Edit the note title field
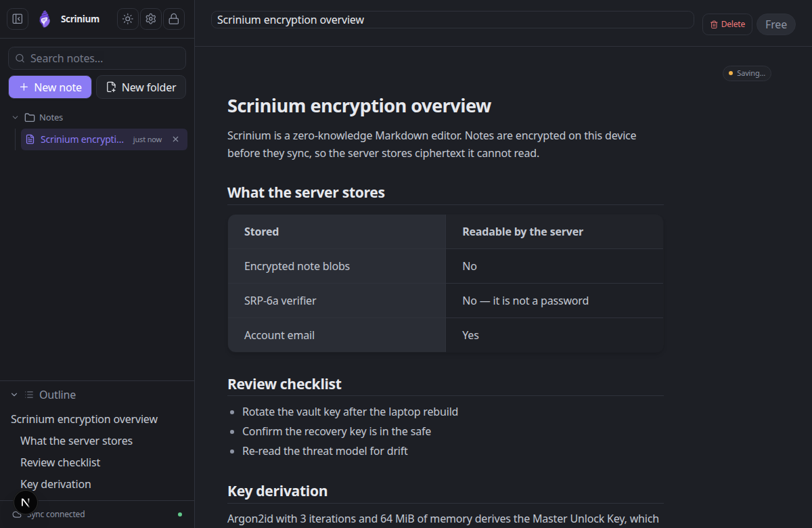The width and height of the screenshot is (812, 528). 453,20
